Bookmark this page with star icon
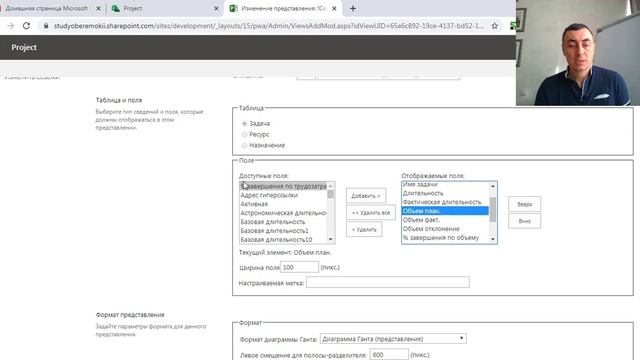Viewport: 640px width, 360px height. 495,26
